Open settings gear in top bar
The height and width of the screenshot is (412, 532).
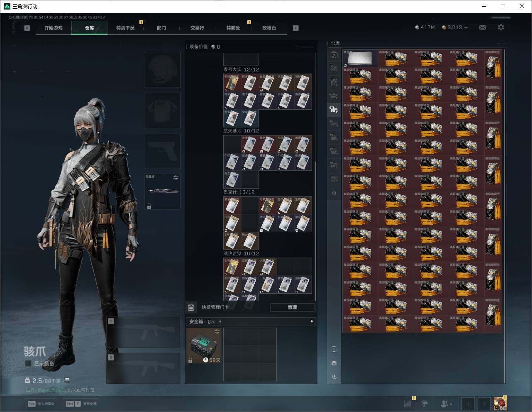pos(501,27)
